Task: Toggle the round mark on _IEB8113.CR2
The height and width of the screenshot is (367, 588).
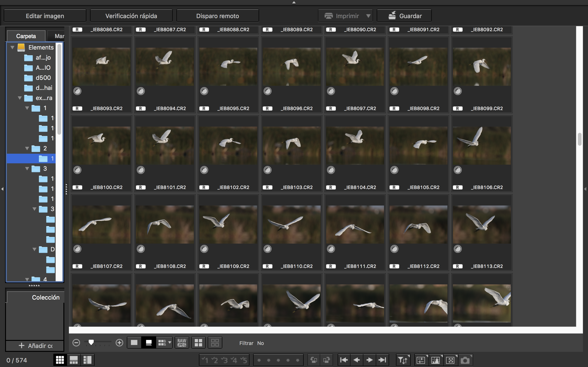Action: [x=458, y=249]
